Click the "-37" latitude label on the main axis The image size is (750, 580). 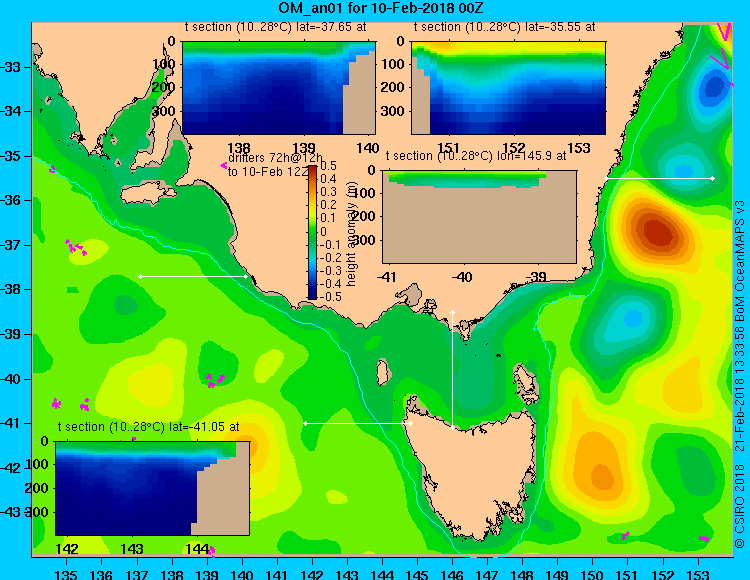[x=10, y=245]
